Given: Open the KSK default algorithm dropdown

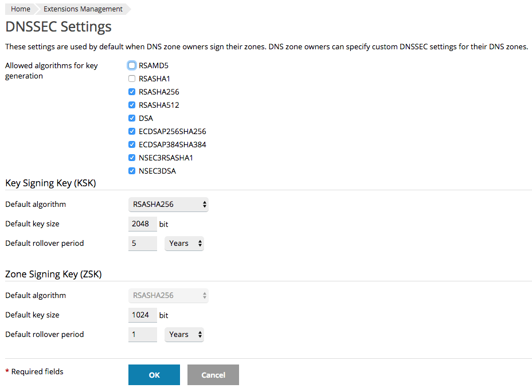Looking at the screenshot, I should click(x=168, y=204).
